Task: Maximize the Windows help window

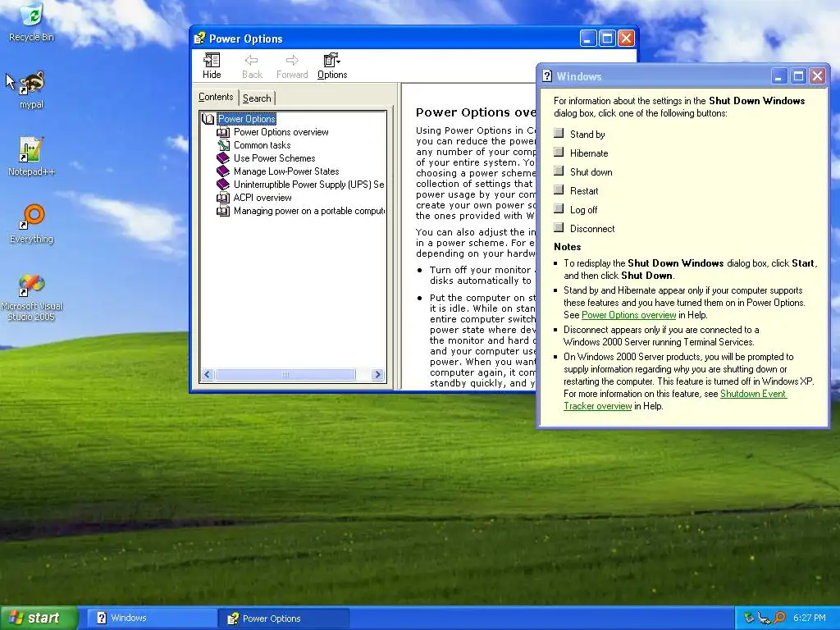Action: pos(798,76)
